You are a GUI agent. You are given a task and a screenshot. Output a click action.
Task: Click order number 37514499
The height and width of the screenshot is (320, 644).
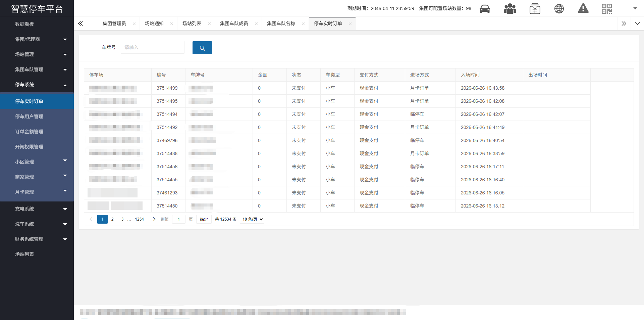[x=167, y=88]
